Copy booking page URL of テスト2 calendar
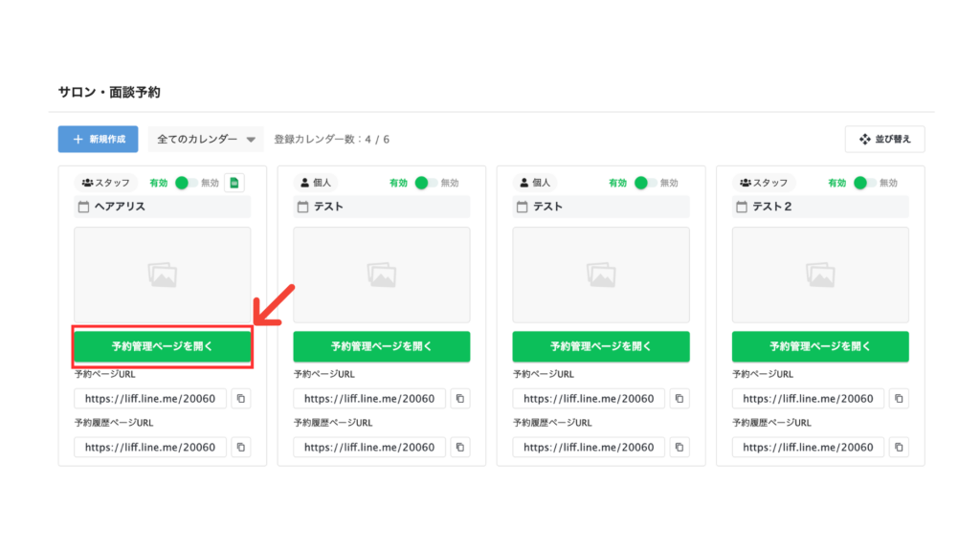 tap(899, 399)
